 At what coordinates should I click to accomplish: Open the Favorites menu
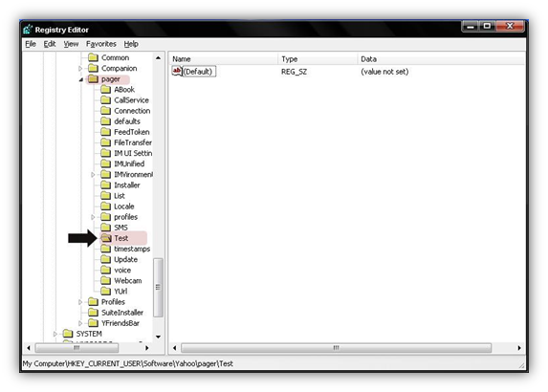point(101,44)
